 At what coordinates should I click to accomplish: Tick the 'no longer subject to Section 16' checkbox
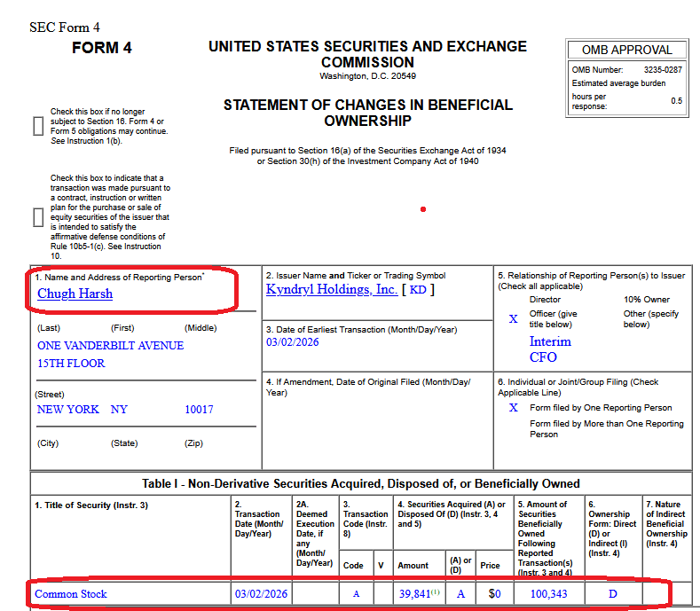point(38,126)
